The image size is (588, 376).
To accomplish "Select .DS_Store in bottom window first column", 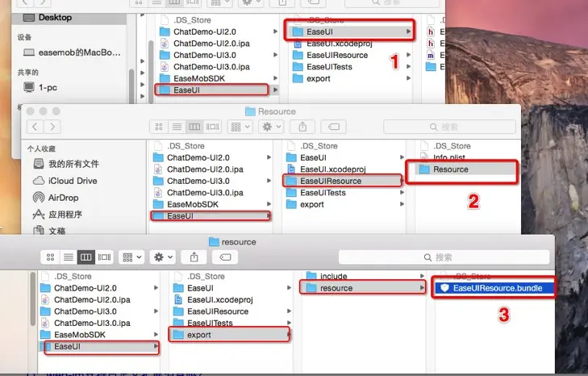I will coord(73,276).
